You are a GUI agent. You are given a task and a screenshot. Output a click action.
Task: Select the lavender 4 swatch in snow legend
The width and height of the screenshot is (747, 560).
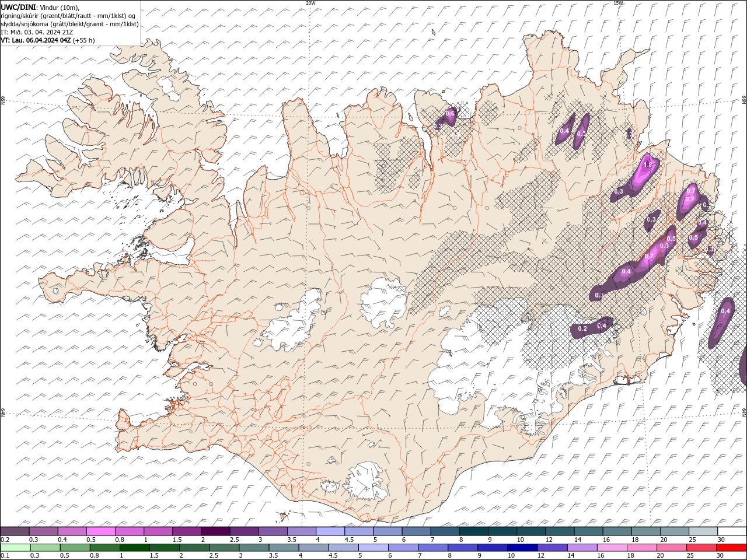[330, 531]
